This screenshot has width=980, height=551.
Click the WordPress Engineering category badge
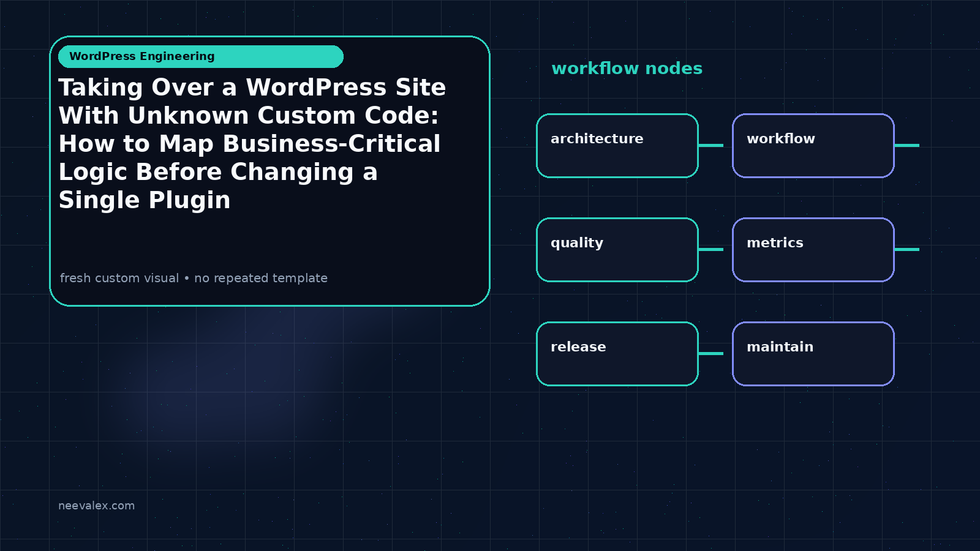[x=201, y=56]
